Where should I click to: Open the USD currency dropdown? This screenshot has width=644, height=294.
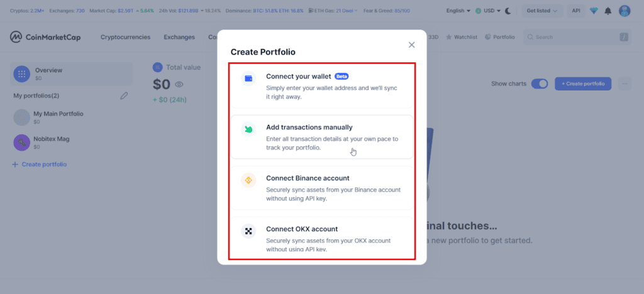point(488,11)
